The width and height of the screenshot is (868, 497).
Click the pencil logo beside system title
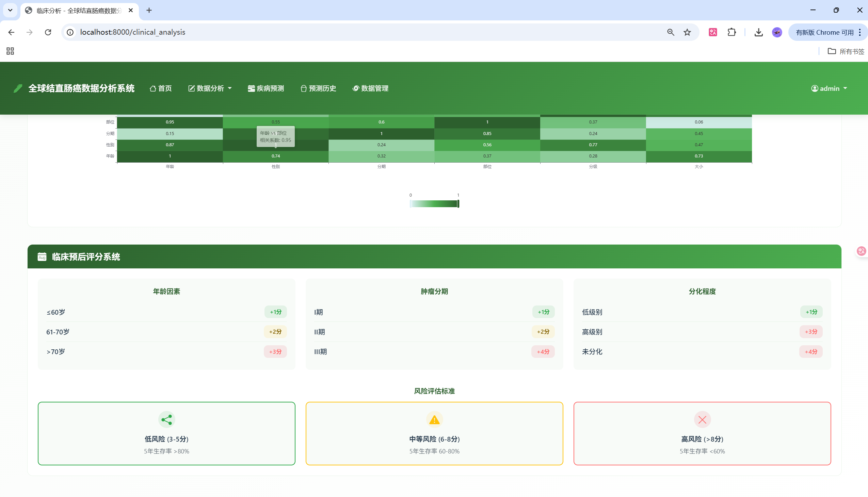click(x=18, y=88)
